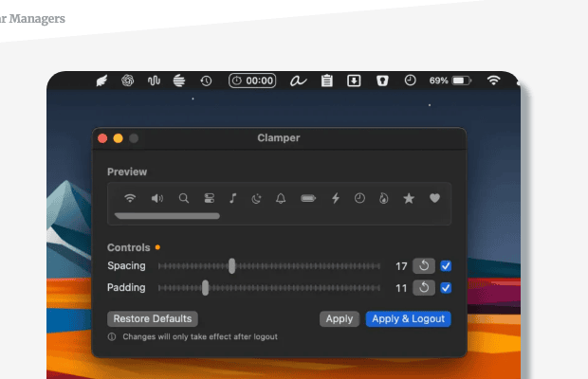588x379 pixels.
Task: Click the Padding value 11
Action: pos(401,288)
